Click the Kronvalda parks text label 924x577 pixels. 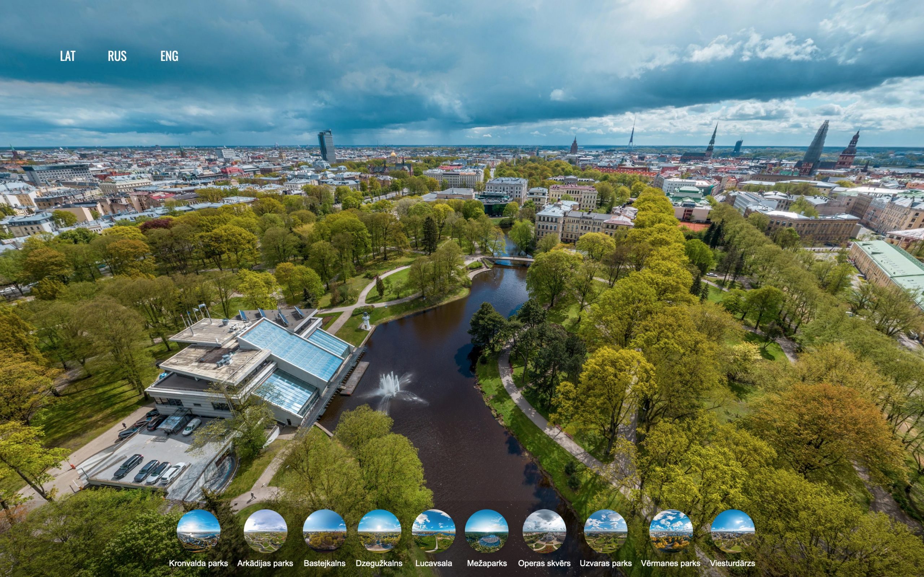click(199, 563)
